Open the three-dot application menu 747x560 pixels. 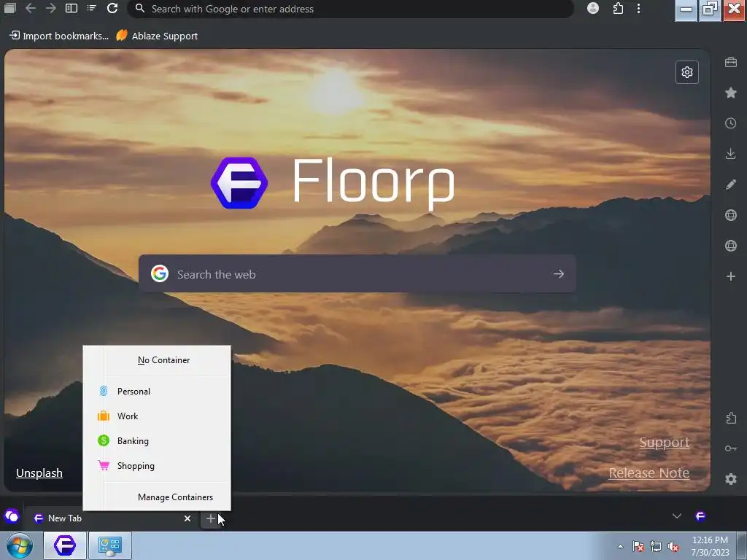pos(638,8)
